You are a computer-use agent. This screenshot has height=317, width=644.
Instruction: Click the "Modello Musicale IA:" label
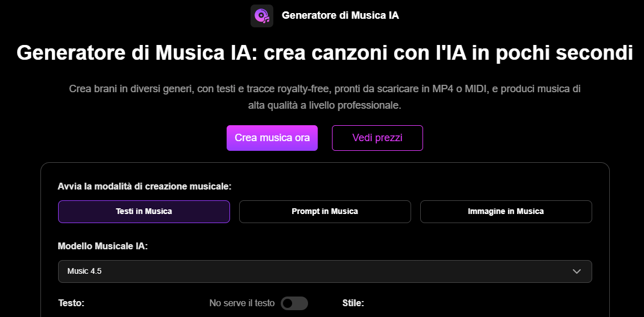click(103, 246)
